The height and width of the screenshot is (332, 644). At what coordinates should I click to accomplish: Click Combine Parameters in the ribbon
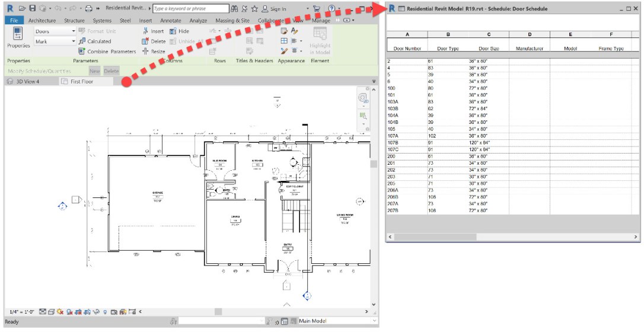(82, 52)
